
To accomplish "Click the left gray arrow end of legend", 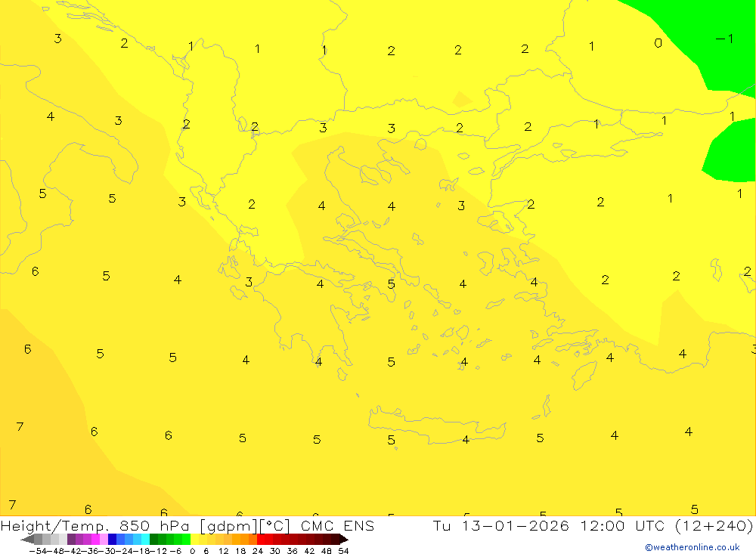I will (x=27, y=540).
